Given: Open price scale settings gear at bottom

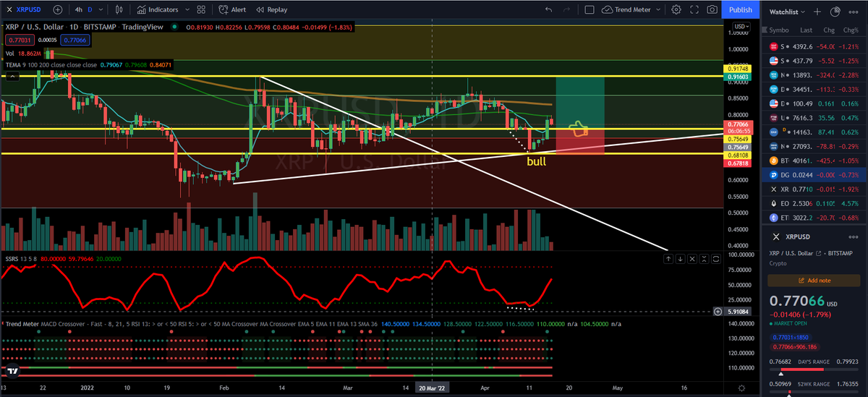Looking at the screenshot, I should click(x=743, y=390).
